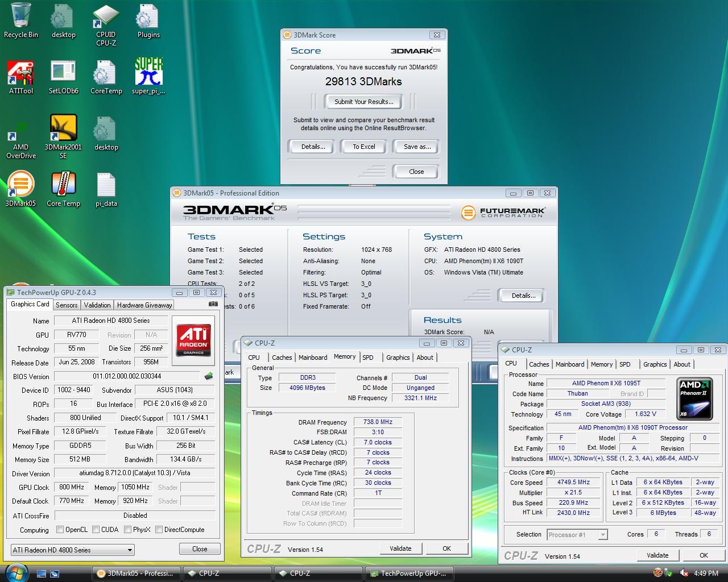Click Validate in the memory CPU-Z window
728x582 pixels.
(x=400, y=548)
